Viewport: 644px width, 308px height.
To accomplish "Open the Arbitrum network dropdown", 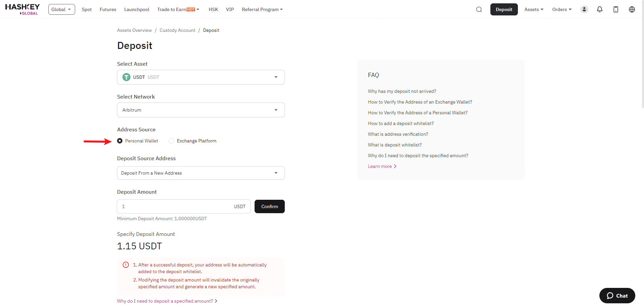I will click(x=201, y=110).
